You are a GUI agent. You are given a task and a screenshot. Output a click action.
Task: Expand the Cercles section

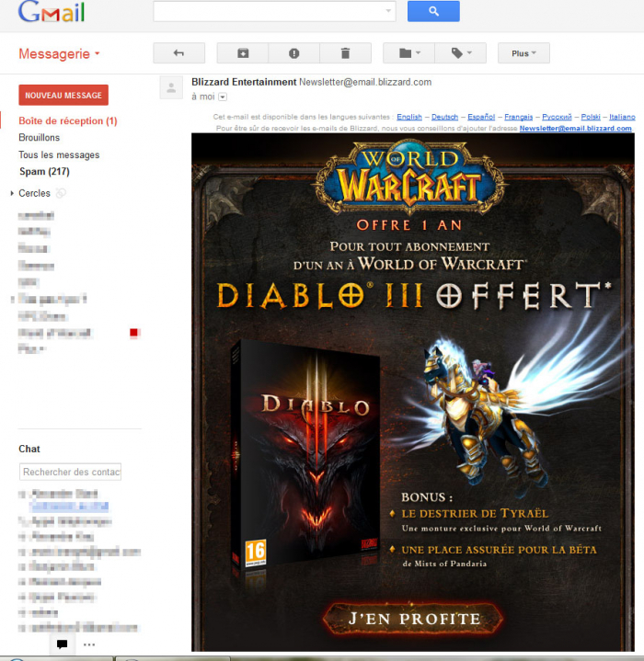coord(13,193)
